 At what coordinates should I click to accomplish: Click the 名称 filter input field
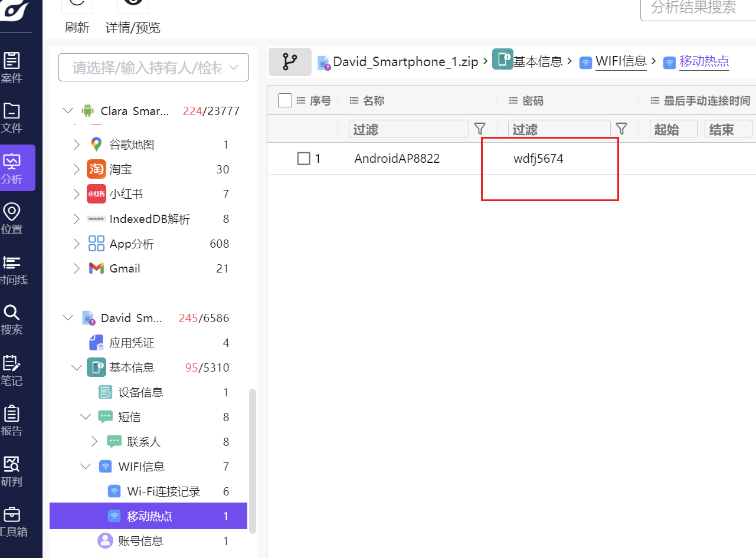click(408, 129)
